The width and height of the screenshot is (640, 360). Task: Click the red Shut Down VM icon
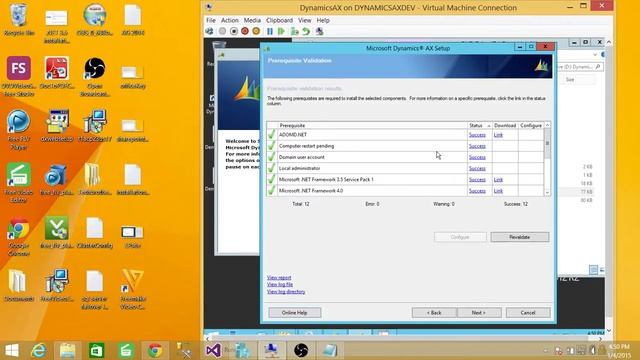tap(245, 31)
